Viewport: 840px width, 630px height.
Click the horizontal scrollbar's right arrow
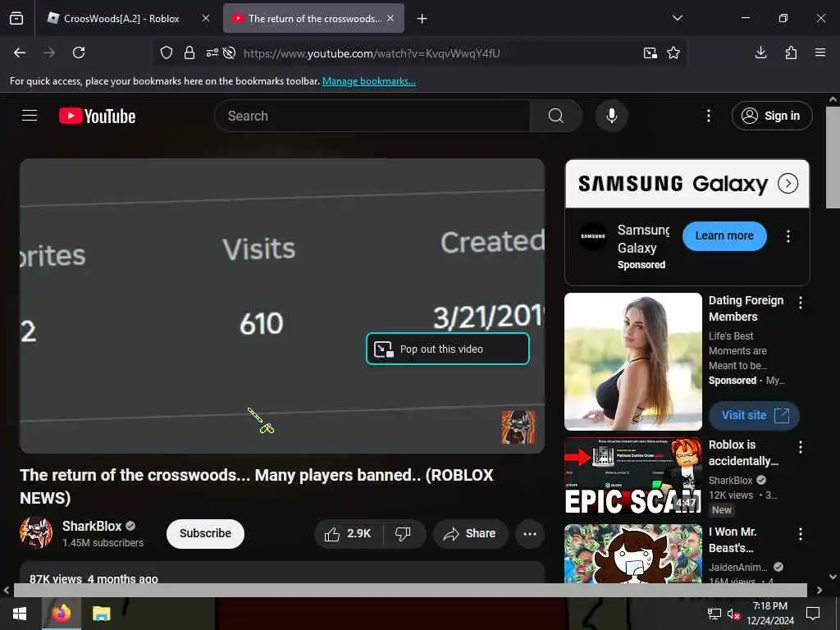(819, 590)
